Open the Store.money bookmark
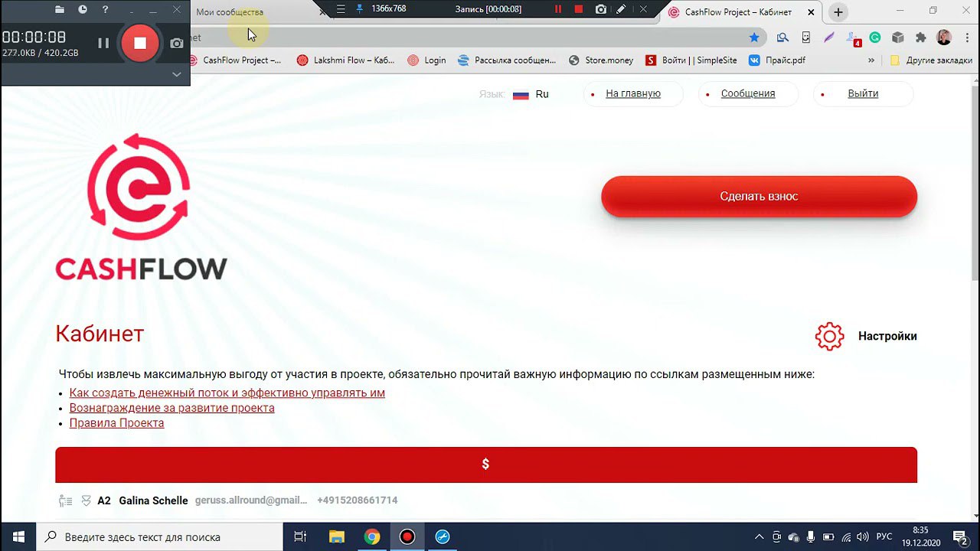 (601, 60)
